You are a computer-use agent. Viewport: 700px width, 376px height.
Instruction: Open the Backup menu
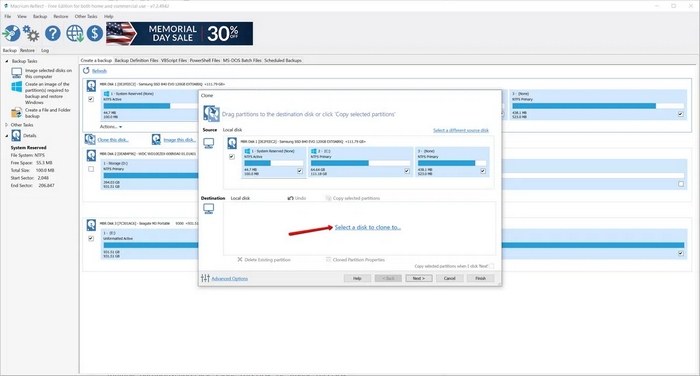(40, 16)
